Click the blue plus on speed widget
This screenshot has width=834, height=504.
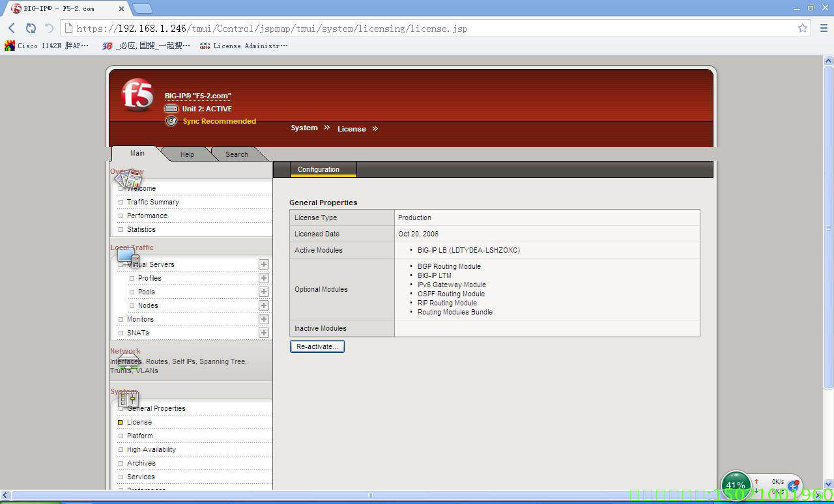(793, 486)
